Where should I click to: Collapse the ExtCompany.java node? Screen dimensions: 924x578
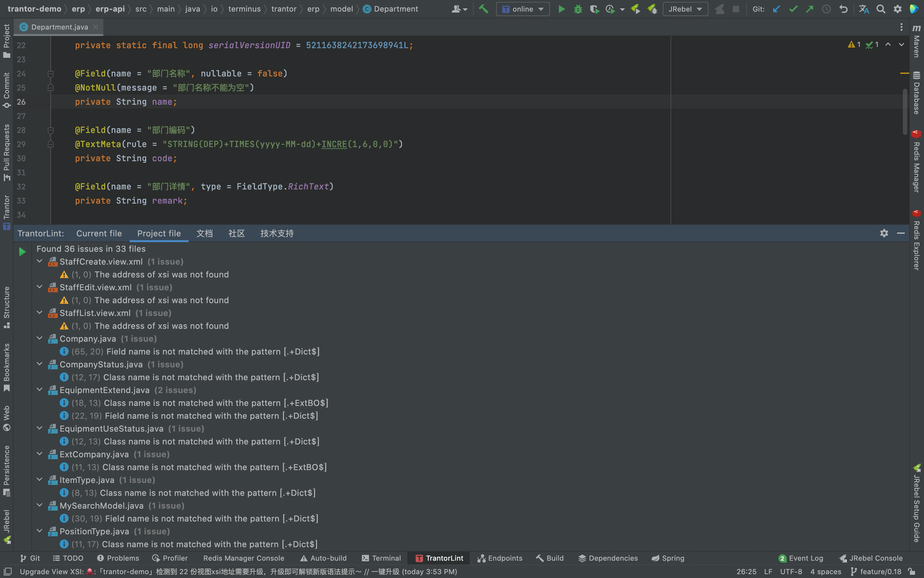click(x=39, y=454)
